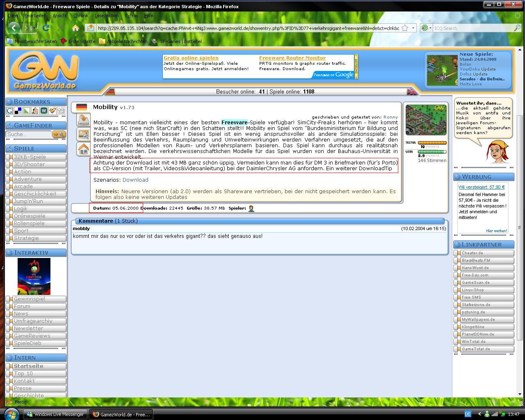525x420 pixels.
Task: Open the Szenarios Download link
Action: click(135, 180)
